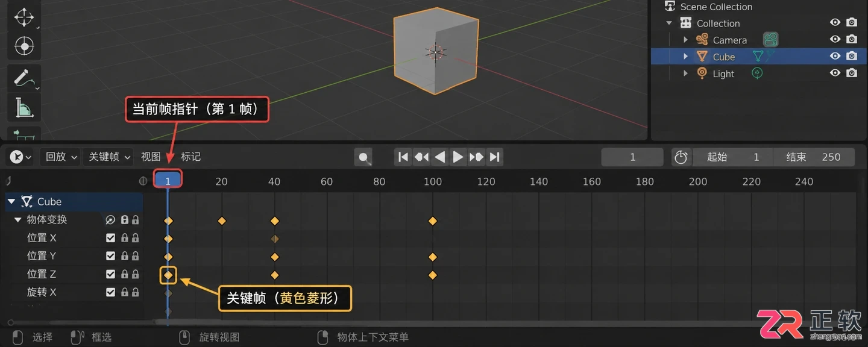Click the circular icon in 物体变换 row
Image resolution: width=868 pixels, height=347 pixels.
tap(110, 220)
